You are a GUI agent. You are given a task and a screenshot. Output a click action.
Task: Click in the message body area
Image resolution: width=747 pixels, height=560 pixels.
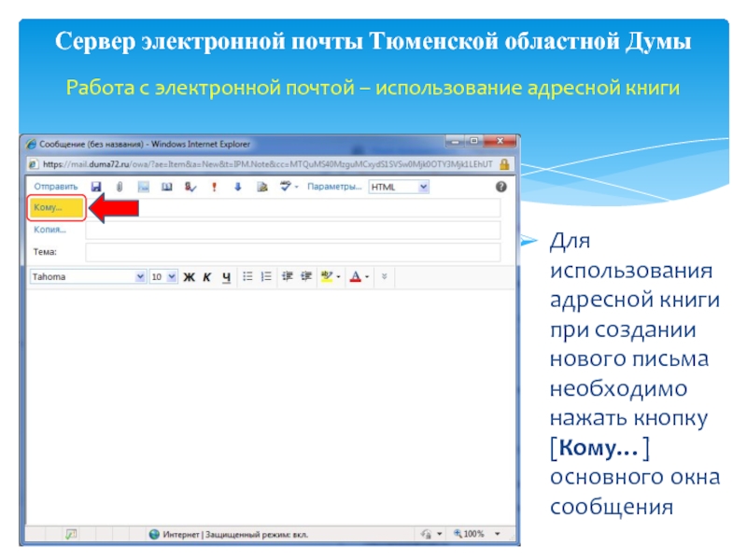pyautogui.click(x=270, y=407)
